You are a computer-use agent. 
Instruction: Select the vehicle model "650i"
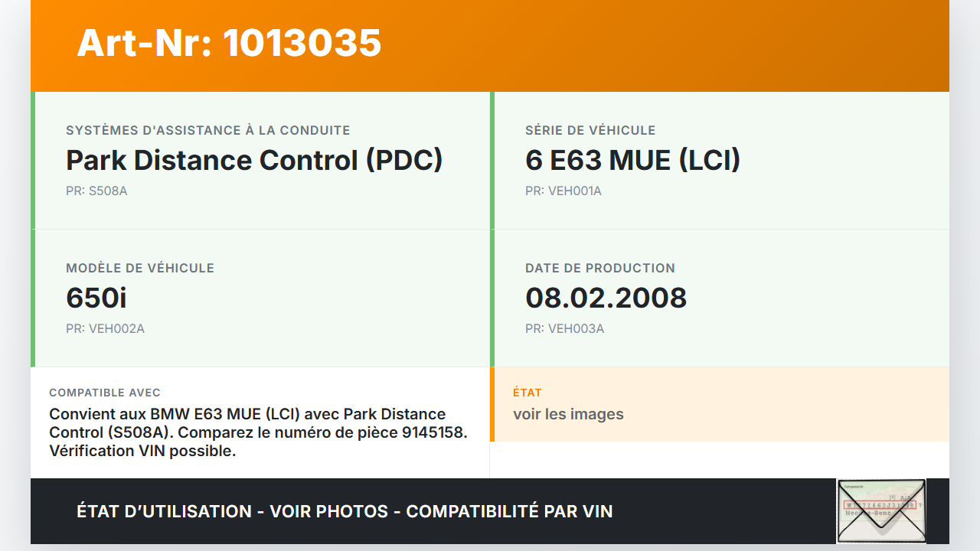[x=96, y=298]
